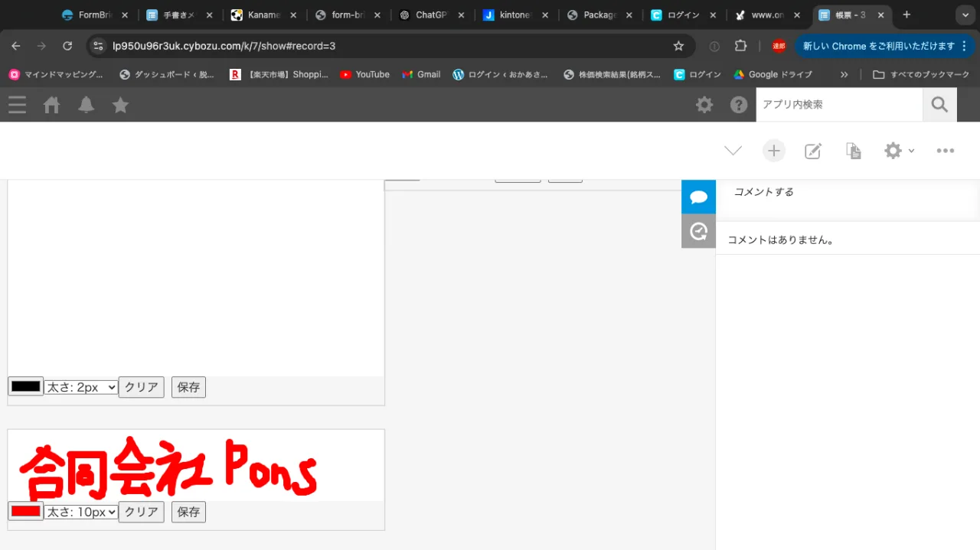Switch to the ChatGPT browser tab
The width and height of the screenshot is (980, 550).
pyautogui.click(x=430, y=15)
